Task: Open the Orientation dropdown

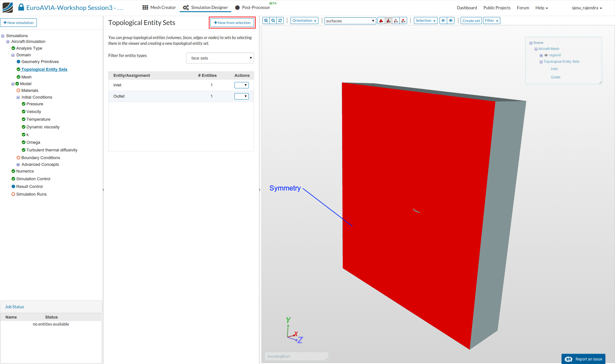Action: point(304,20)
